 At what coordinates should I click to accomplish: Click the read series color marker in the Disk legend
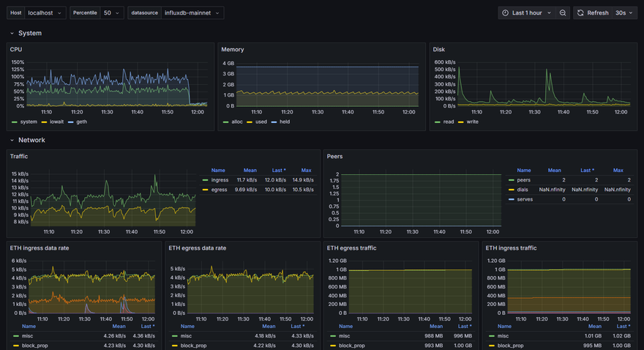[438, 122]
